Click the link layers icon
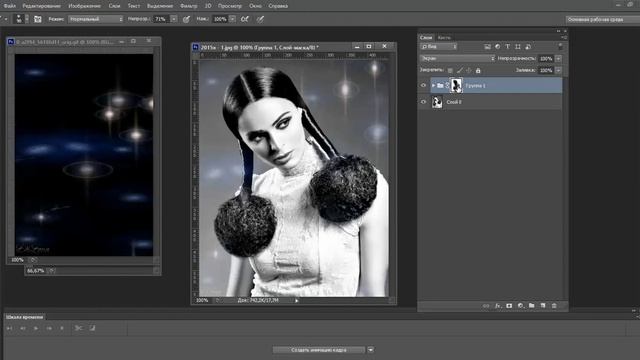640x360 pixels. [486, 306]
